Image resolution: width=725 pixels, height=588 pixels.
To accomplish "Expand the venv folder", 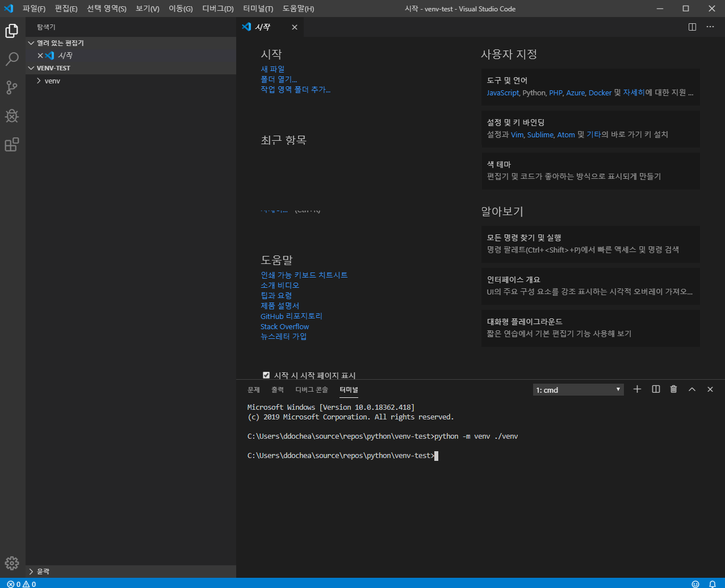I will click(131, 81).
